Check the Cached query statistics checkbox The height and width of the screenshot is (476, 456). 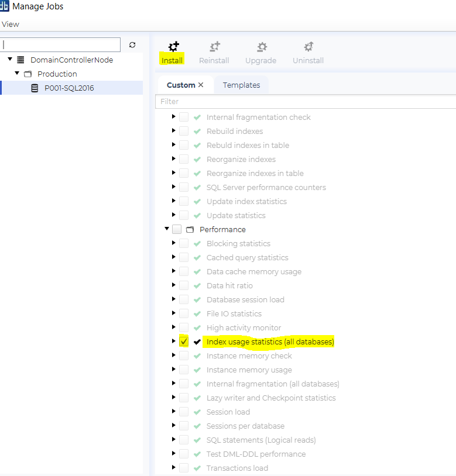tap(184, 257)
